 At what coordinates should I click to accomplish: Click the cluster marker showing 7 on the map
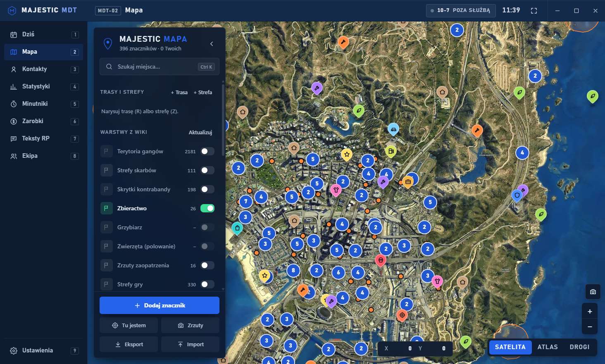click(x=246, y=202)
